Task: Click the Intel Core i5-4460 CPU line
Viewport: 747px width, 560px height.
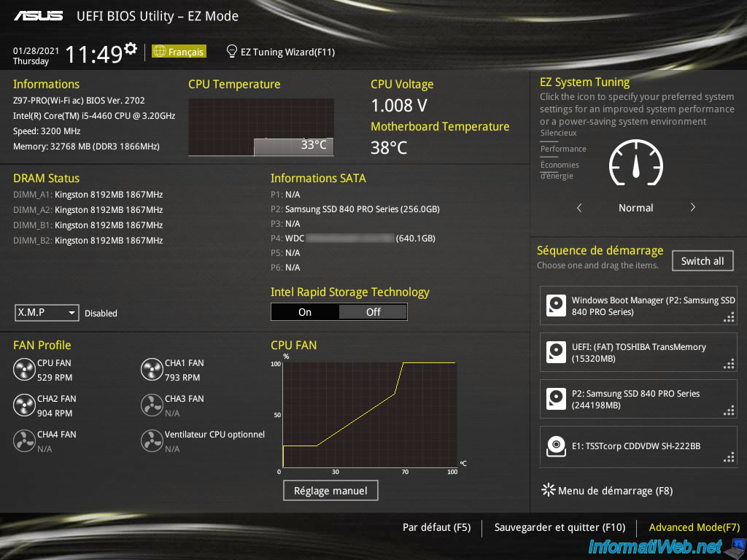Action: pyautogui.click(x=94, y=116)
